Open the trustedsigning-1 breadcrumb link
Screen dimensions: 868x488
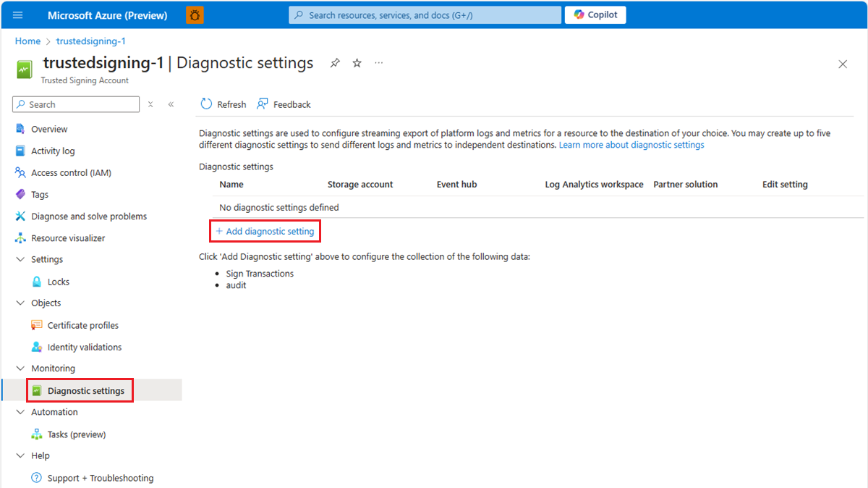(90, 41)
